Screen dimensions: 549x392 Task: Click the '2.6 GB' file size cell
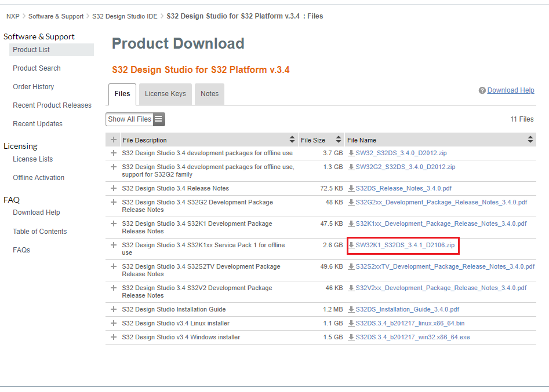[333, 245]
